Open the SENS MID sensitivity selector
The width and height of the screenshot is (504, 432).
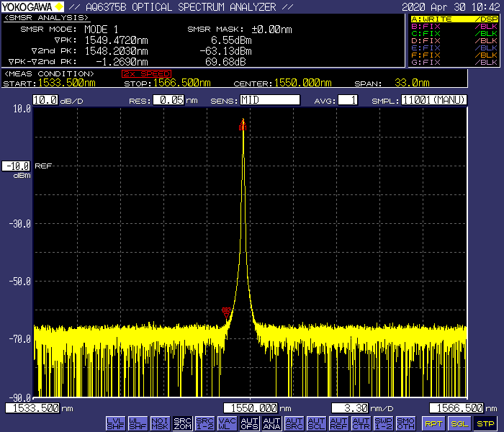click(x=269, y=100)
